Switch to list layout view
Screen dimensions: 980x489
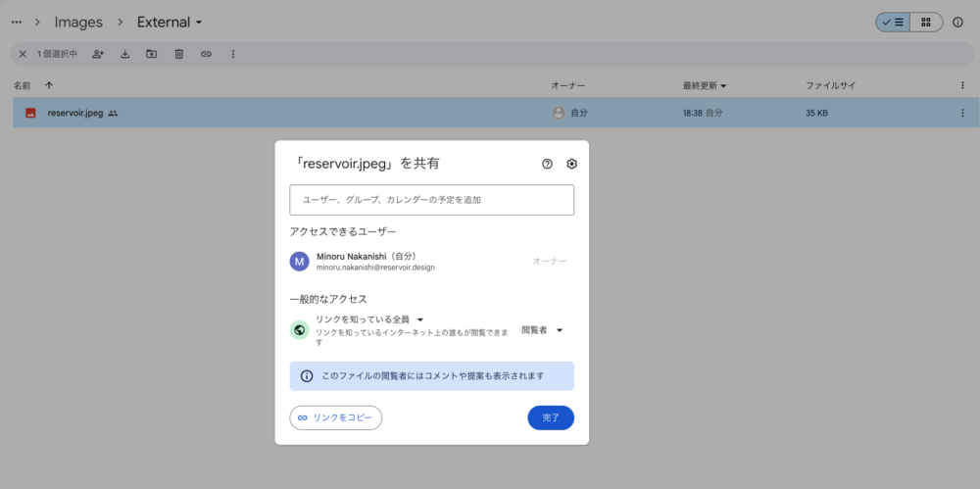(x=893, y=22)
